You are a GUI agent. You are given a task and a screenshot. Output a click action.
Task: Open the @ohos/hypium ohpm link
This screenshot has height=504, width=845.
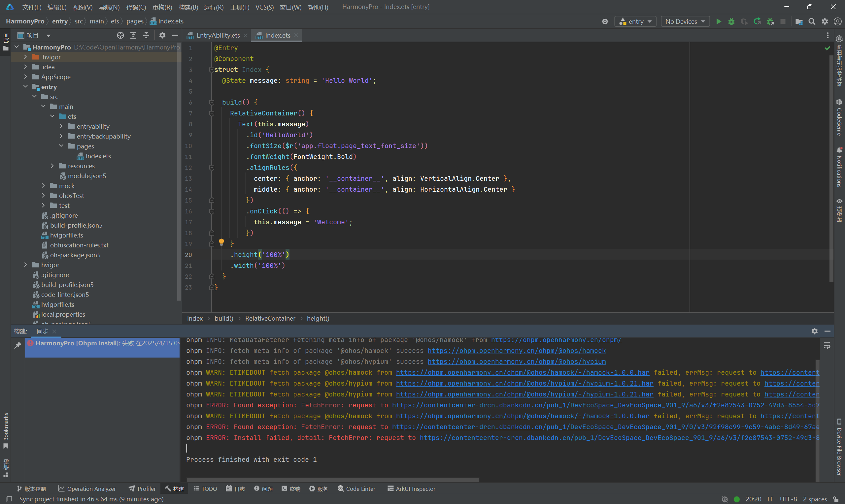click(x=517, y=362)
